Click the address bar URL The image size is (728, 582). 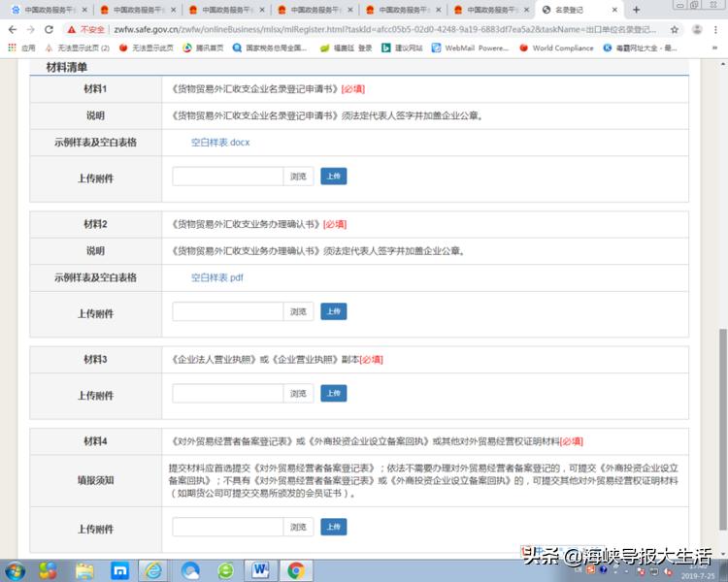click(384, 30)
